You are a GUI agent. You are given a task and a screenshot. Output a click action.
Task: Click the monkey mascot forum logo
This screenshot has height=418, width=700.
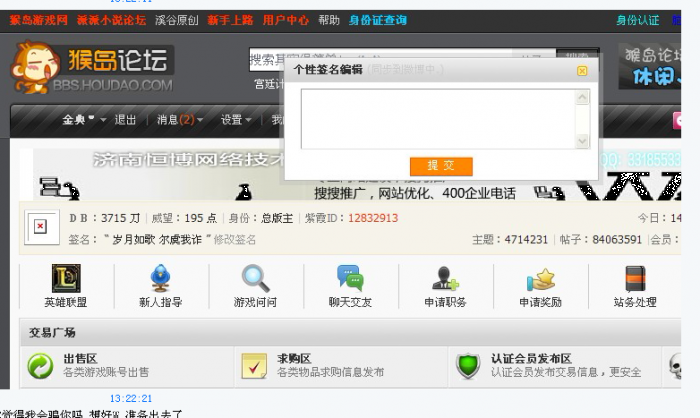pyautogui.click(x=92, y=67)
